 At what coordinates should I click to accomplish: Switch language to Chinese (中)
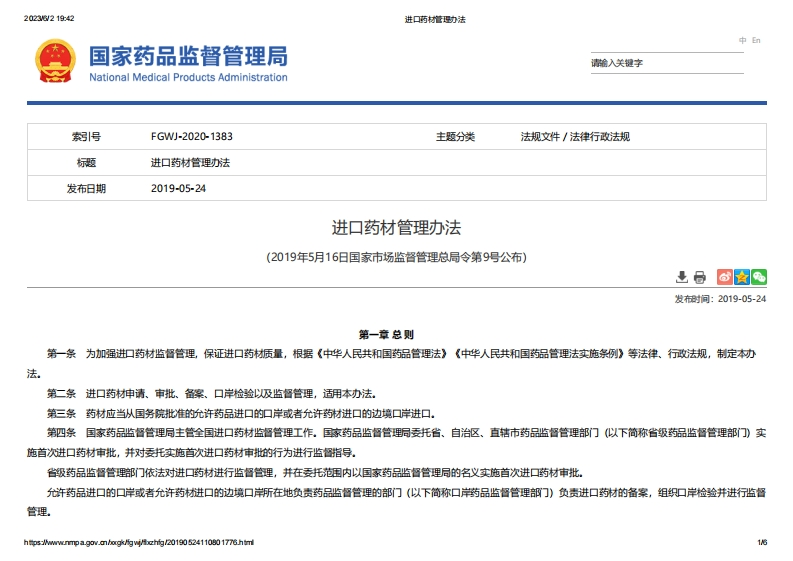[x=743, y=40]
